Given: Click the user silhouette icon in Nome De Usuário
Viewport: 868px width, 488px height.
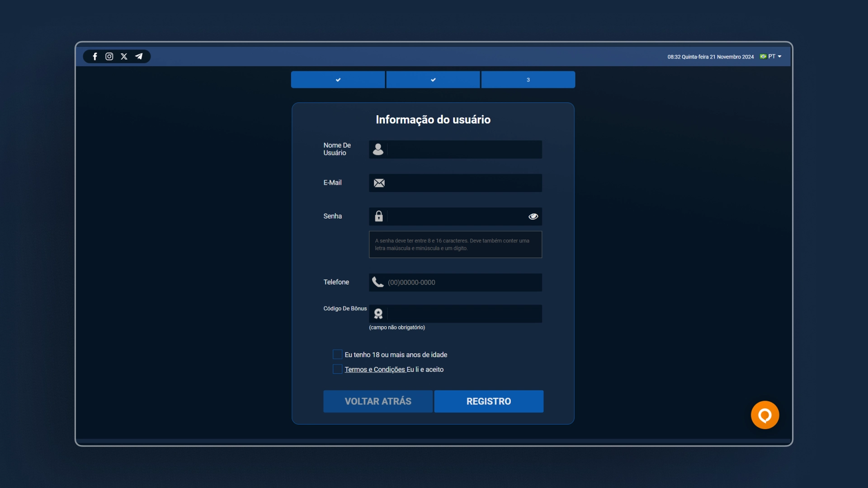Looking at the screenshot, I should [x=378, y=150].
